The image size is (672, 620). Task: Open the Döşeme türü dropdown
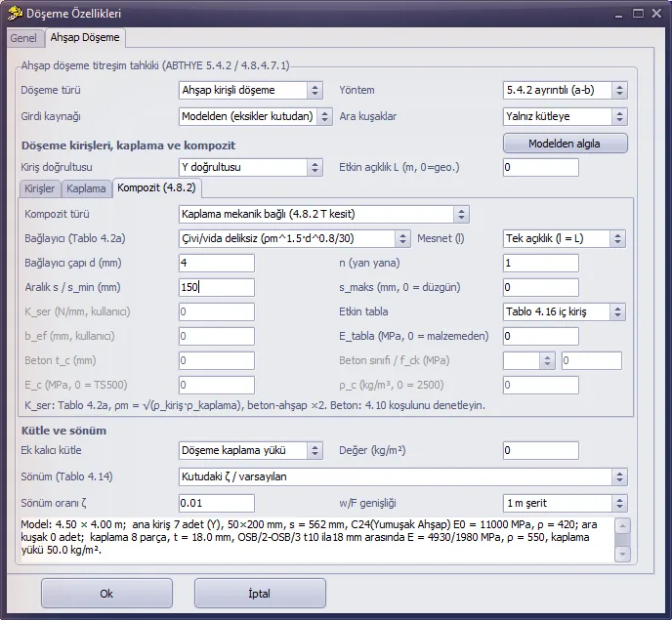coord(251,91)
